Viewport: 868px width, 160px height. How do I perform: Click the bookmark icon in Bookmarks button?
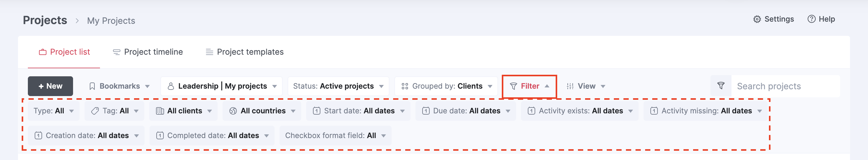(x=92, y=86)
